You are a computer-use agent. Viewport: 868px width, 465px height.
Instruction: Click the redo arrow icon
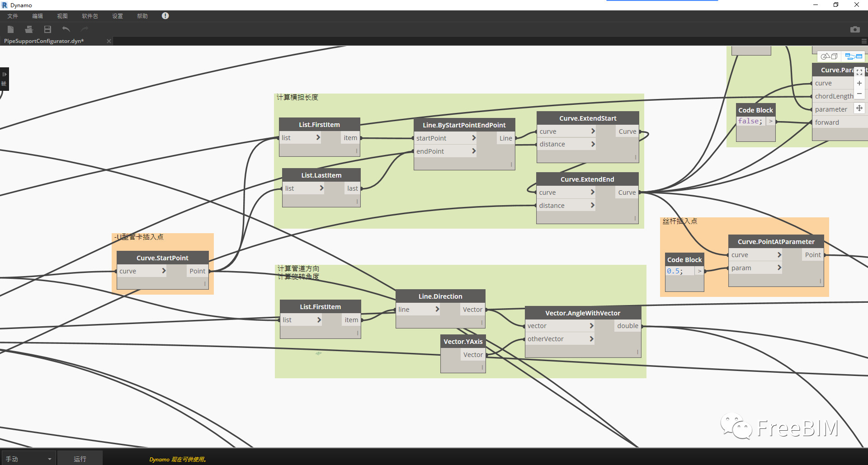pyautogui.click(x=85, y=29)
